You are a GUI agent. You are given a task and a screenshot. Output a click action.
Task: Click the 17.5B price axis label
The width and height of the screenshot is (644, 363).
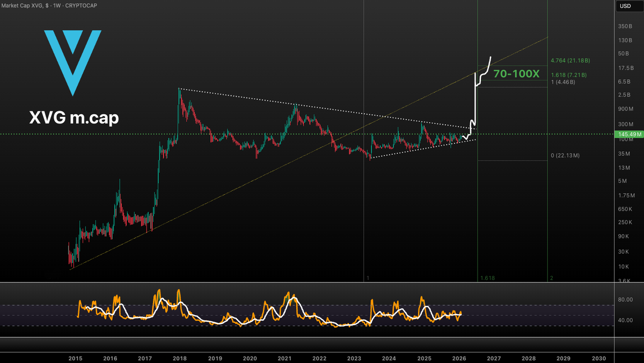coord(626,68)
